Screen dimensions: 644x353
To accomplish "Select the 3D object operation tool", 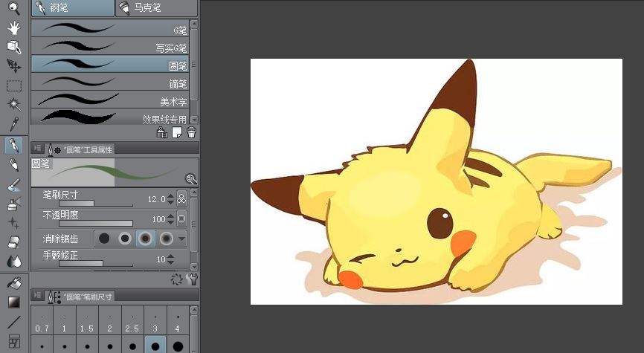I will coord(14,46).
